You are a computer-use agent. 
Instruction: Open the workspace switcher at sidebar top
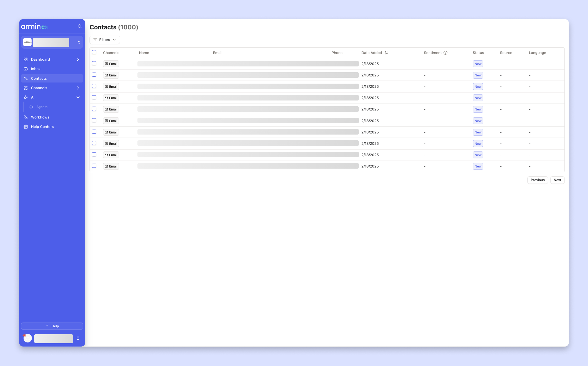pos(52,42)
